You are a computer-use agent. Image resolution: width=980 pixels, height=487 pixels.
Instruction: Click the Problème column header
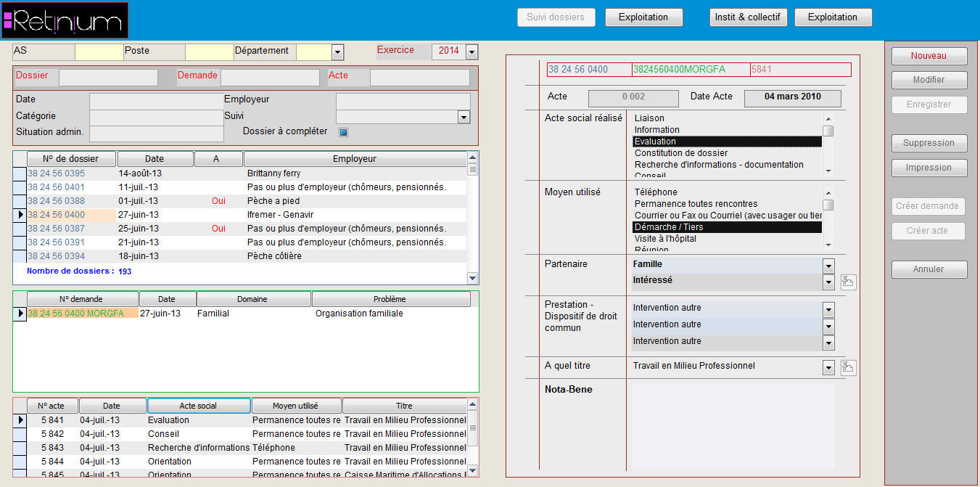391,299
